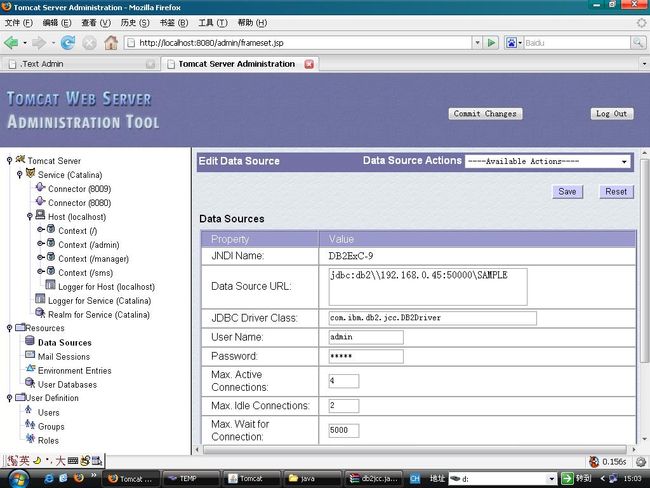Open the 查看 (V) menu

click(96, 23)
